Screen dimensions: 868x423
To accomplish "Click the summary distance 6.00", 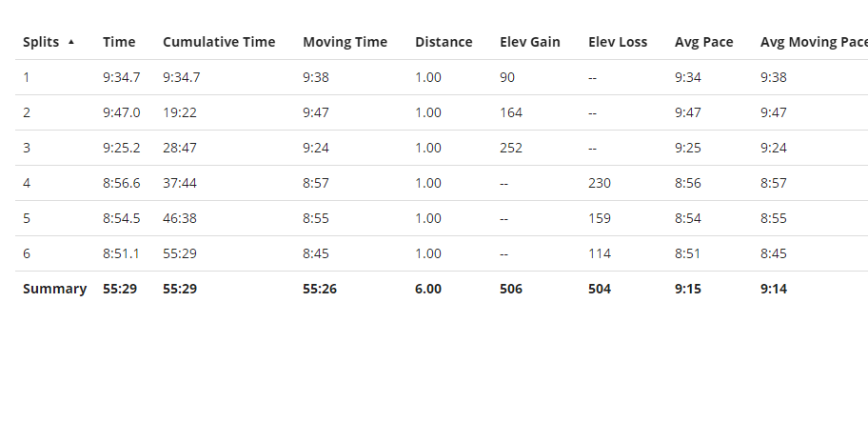I will pyautogui.click(x=428, y=289).
